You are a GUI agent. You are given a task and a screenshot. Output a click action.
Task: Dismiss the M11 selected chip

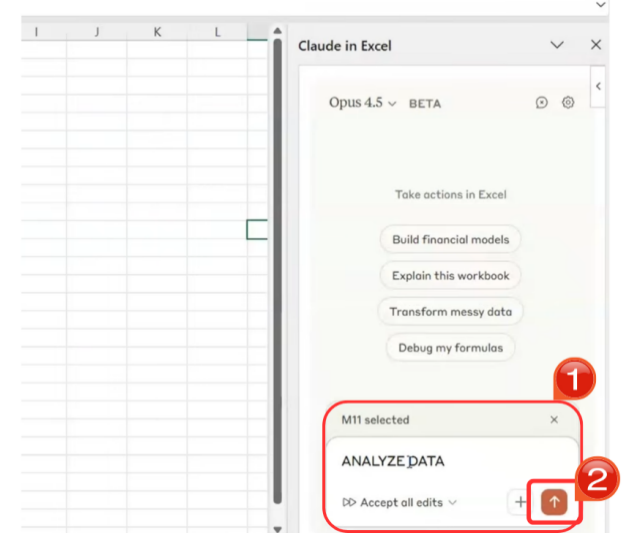(x=554, y=419)
